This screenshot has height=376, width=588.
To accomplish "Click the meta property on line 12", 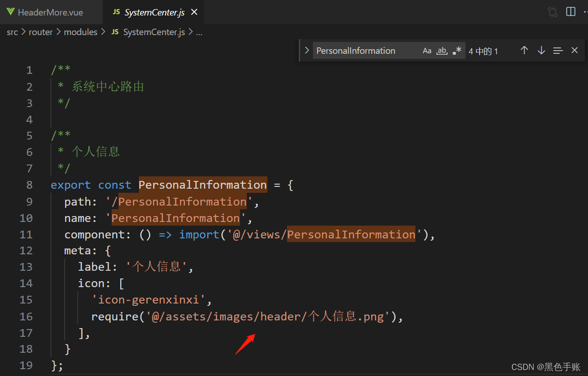I will coord(78,251).
